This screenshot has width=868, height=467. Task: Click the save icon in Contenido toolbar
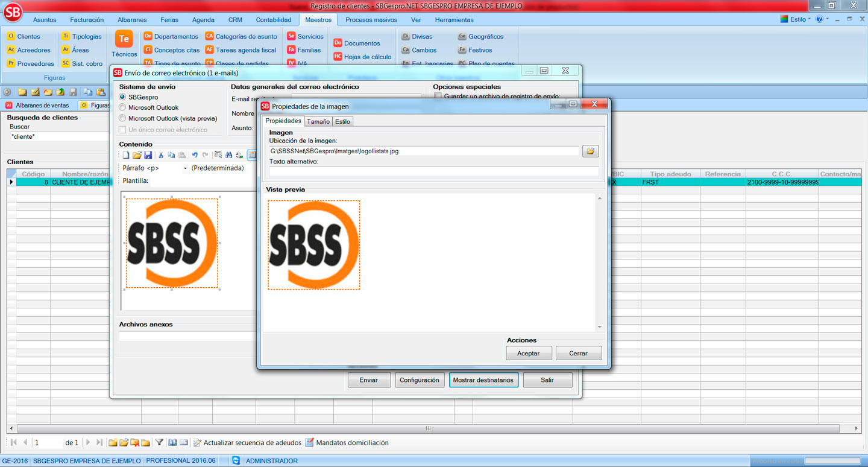[148, 156]
